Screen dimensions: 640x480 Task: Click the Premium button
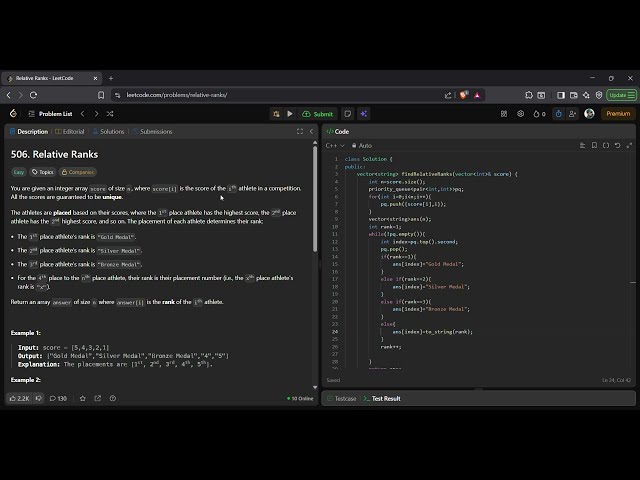point(618,113)
